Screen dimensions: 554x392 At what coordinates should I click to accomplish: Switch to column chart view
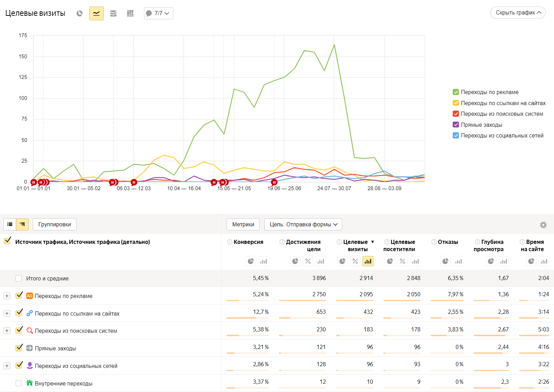pyautogui.click(x=130, y=13)
